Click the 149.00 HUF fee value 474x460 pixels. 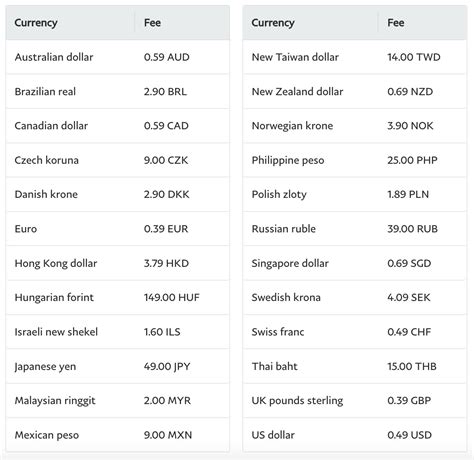(x=171, y=297)
